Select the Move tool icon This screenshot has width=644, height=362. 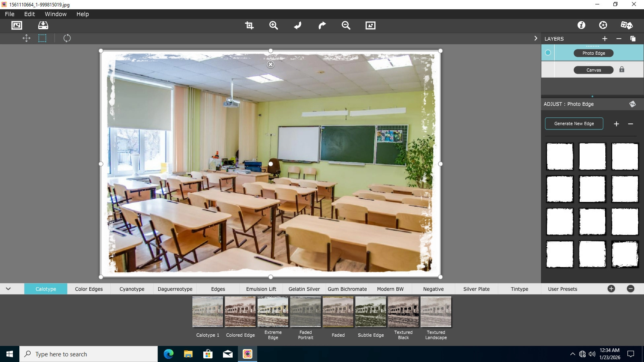click(x=27, y=38)
